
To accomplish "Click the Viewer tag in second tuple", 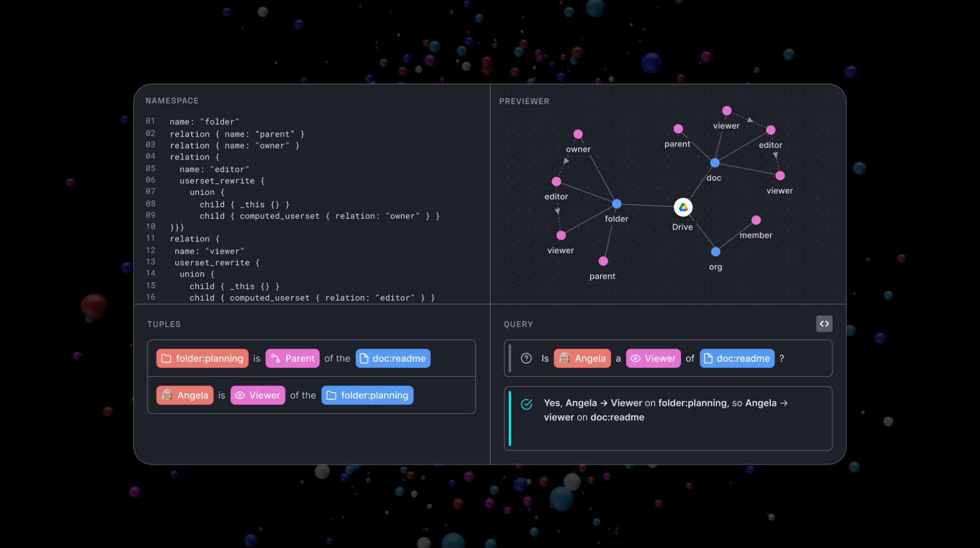I will pos(257,395).
